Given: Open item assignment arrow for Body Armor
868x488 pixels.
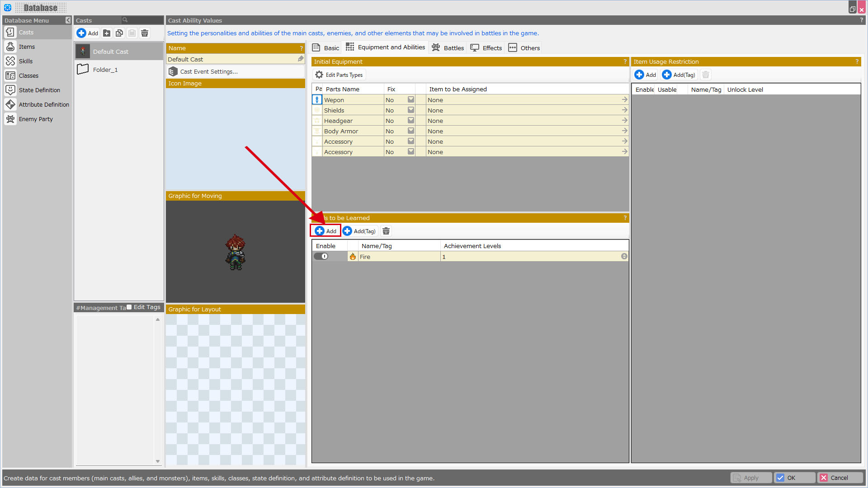Looking at the screenshot, I should pyautogui.click(x=624, y=131).
